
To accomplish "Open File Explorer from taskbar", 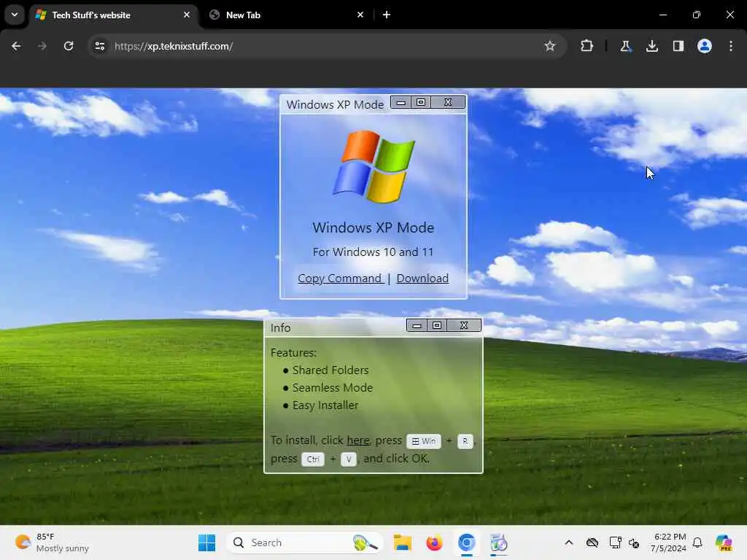I will (x=403, y=542).
